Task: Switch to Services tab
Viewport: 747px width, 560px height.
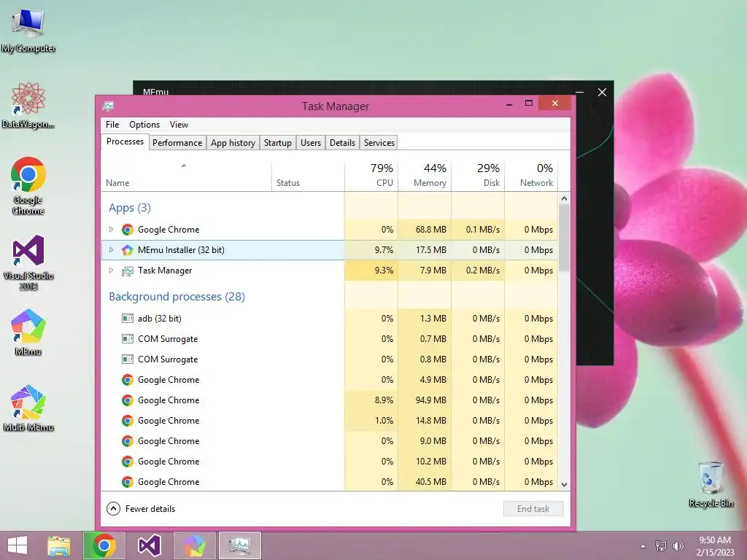Action: (x=379, y=143)
